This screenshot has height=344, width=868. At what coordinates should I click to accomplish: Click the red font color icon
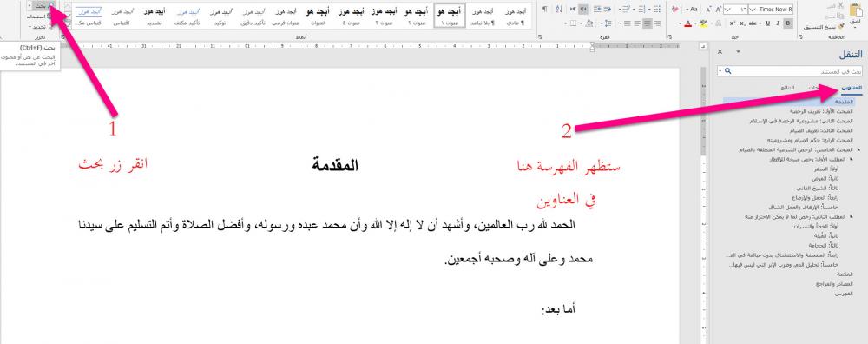point(688,23)
